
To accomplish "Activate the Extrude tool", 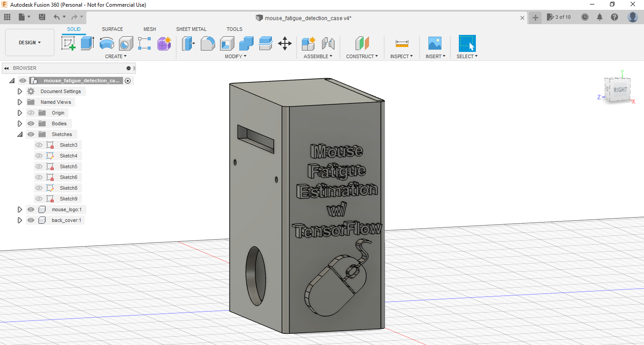I will (86, 43).
